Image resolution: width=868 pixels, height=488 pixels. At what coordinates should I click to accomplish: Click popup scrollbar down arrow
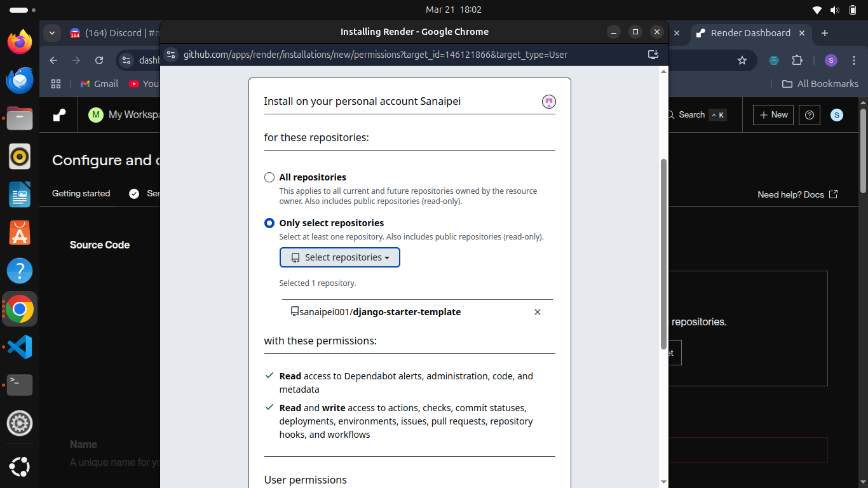click(x=664, y=482)
